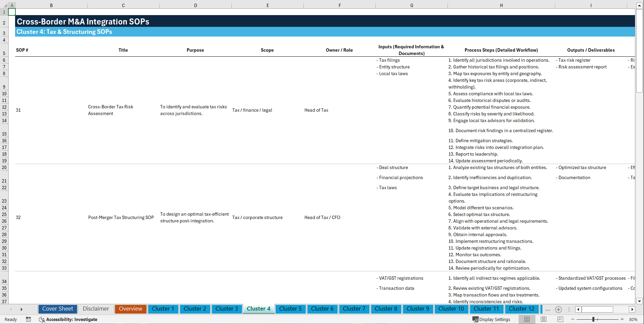Open the Overview sheet tab

(130, 309)
